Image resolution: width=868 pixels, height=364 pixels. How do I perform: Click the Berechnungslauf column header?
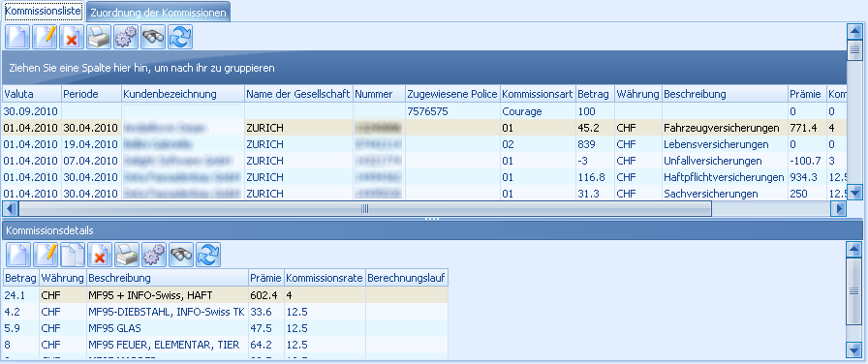point(407,277)
